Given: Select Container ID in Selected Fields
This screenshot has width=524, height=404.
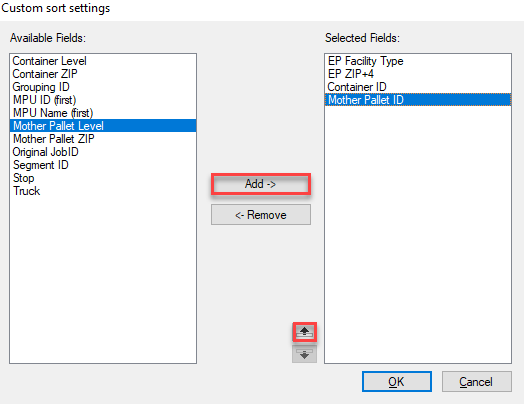Looking at the screenshot, I should tap(357, 87).
